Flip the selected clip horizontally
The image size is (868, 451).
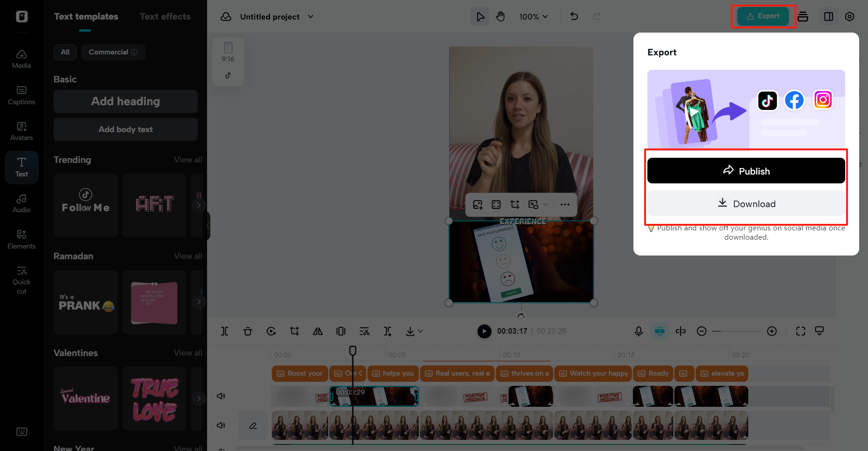point(317,331)
